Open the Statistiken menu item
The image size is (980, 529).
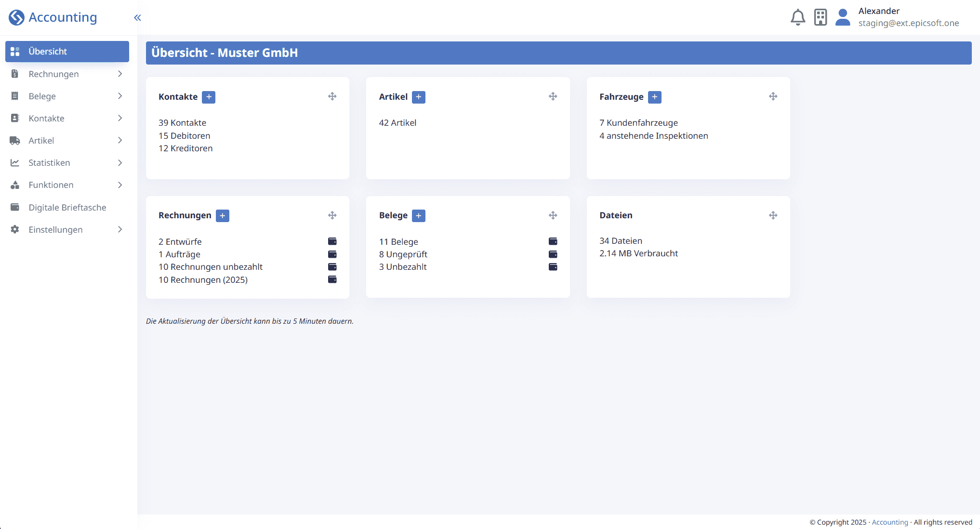click(67, 163)
